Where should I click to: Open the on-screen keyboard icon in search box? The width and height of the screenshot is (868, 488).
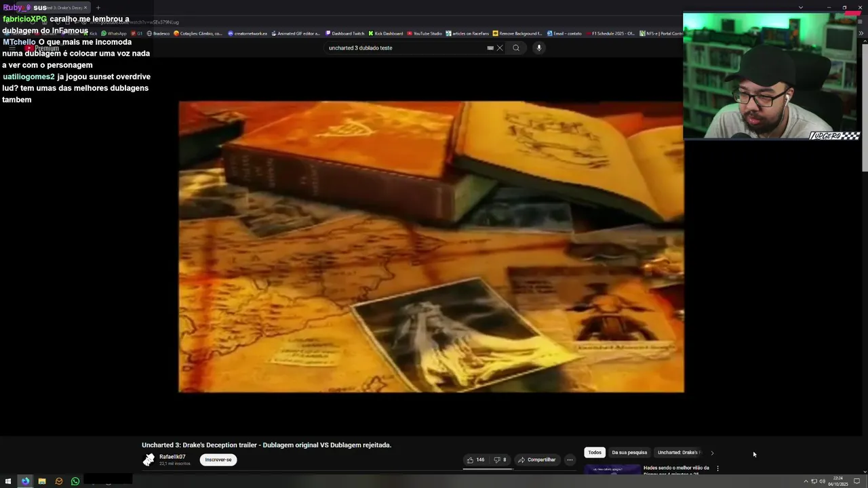(490, 48)
